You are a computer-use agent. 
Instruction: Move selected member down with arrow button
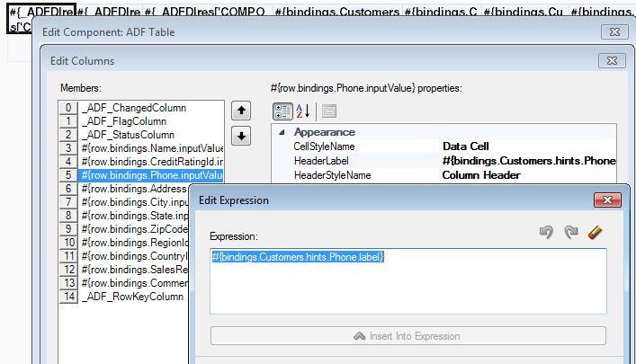[x=241, y=136]
